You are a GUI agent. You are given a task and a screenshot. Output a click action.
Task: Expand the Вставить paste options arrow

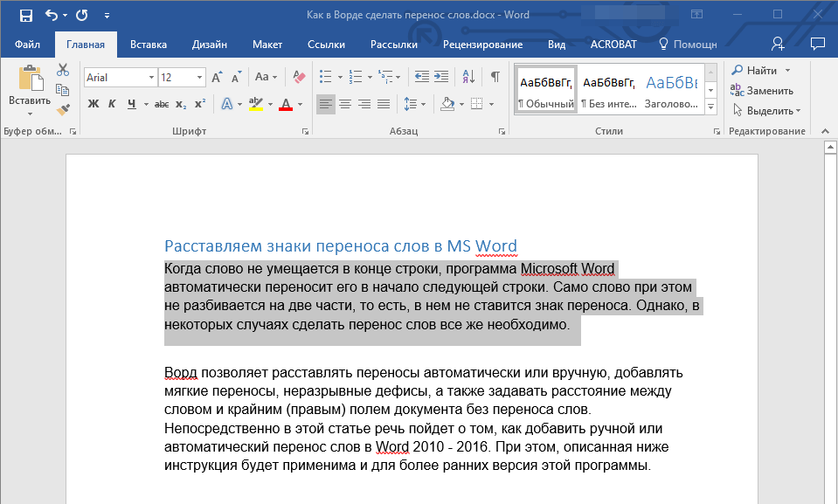point(30,114)
